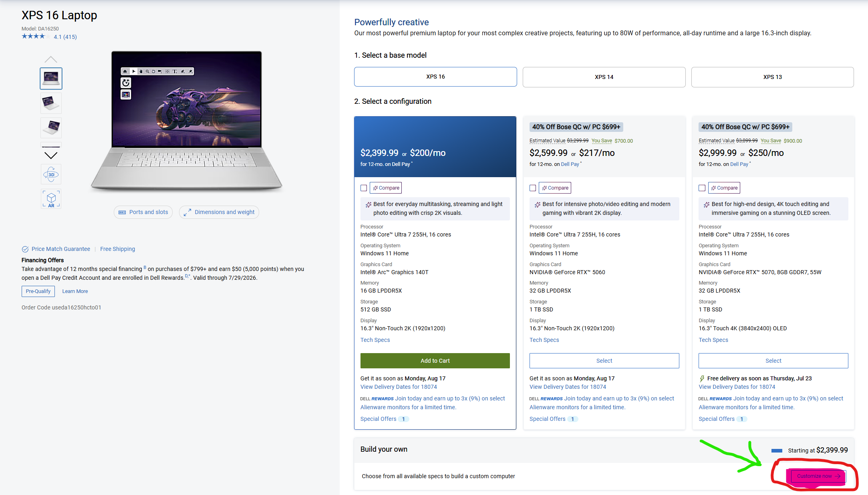
Task: Click the Price Match Guarantee checkmark link
Action: point(56,249)
